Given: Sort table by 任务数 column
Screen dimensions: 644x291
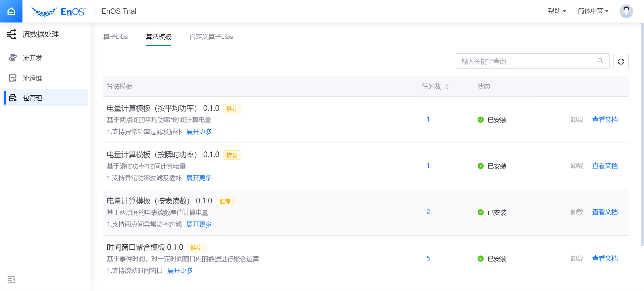Looking at the screenshot, I should (447, 87).
